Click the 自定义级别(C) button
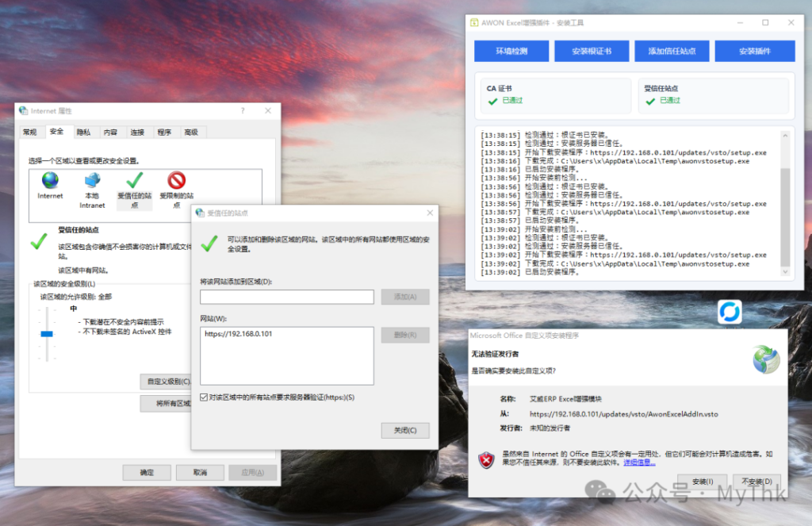Image resolution: width=812 pixels, height=526 pixels. [167, 382]
